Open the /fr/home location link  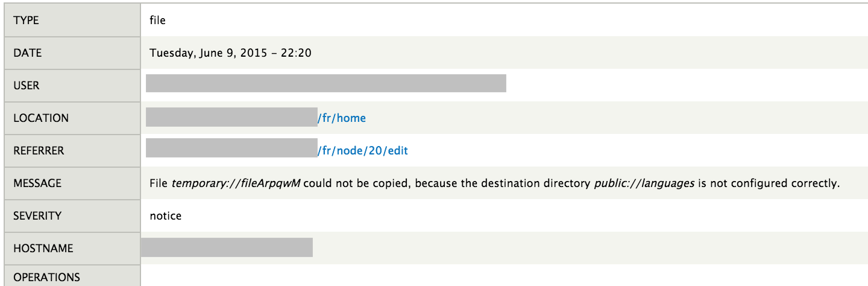pyautogui.click(x=342, y=118)
